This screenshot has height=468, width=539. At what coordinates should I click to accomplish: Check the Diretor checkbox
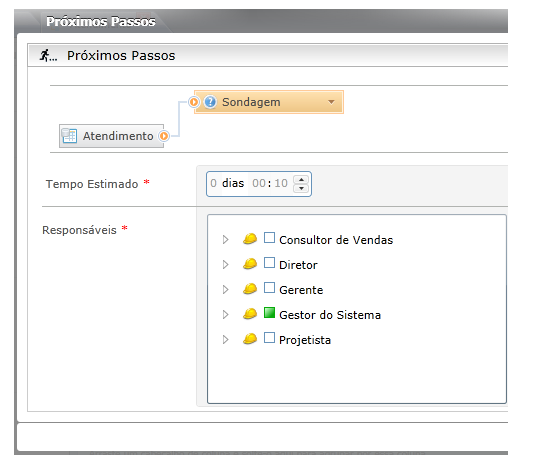pyautogui.click(x=270, y=263)
